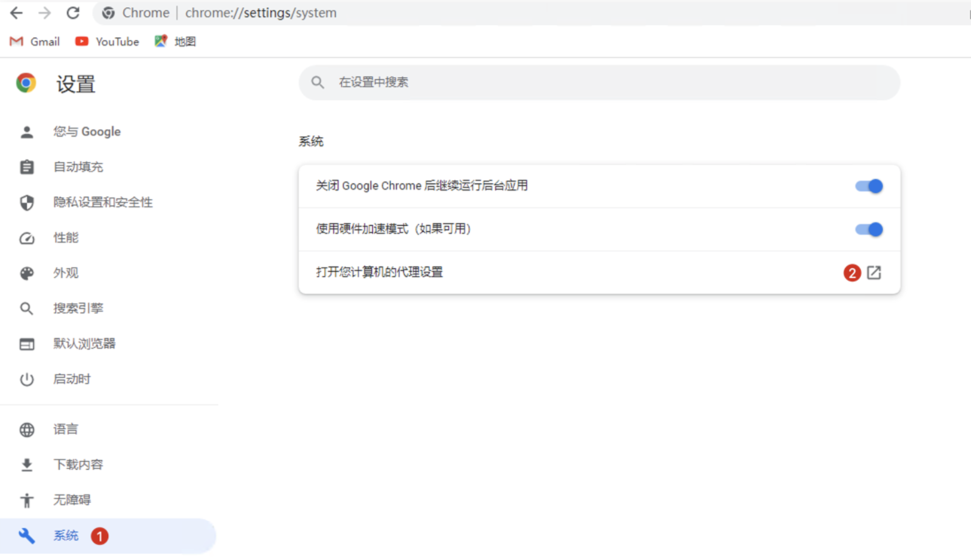Disable 使用硬件加速模式 toggle
This screenshot has height=560, width=971.
[x=868, y=230]
